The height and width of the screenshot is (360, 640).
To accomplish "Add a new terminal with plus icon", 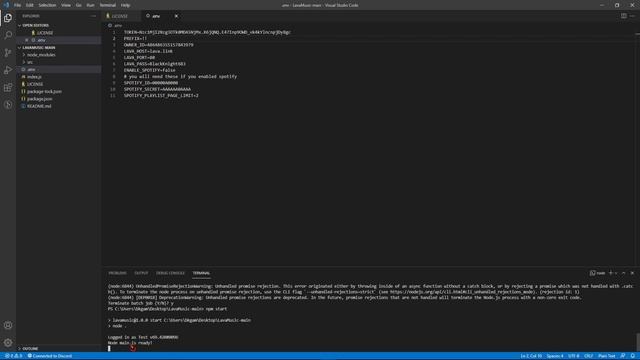I will (611, 273).
